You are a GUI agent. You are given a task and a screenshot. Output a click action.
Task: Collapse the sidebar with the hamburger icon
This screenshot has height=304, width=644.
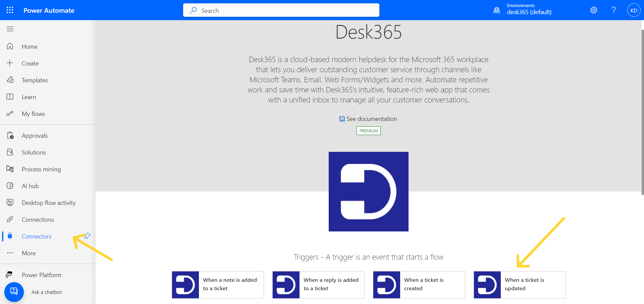point(10,29)
